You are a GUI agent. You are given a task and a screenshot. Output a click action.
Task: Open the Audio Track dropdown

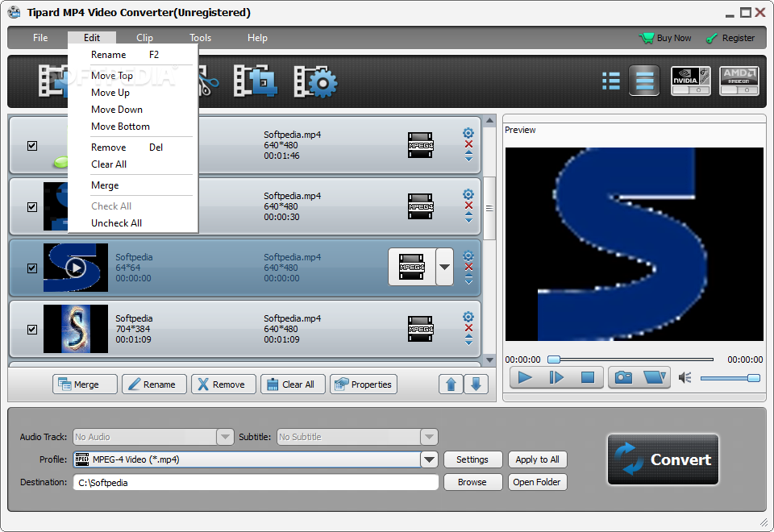pyautogui.click(x=225, y=437)
